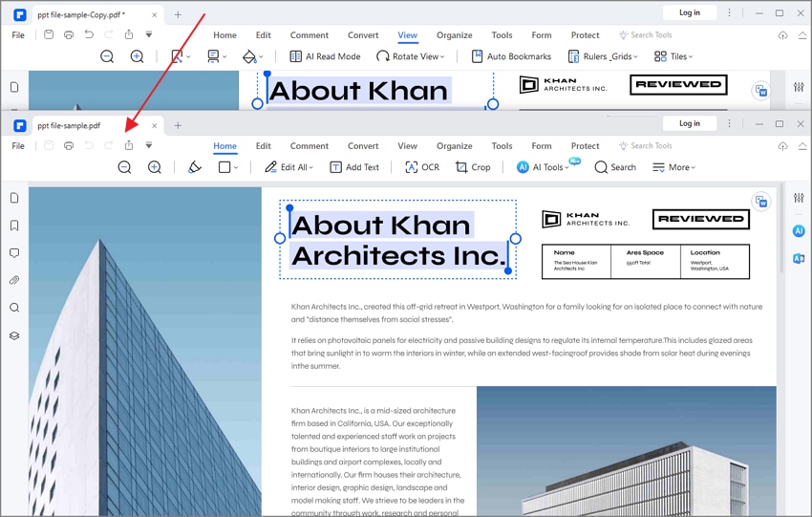812x517 pixels.
Task: Click cloud upload icon in back window
Action: coord(783,35)
